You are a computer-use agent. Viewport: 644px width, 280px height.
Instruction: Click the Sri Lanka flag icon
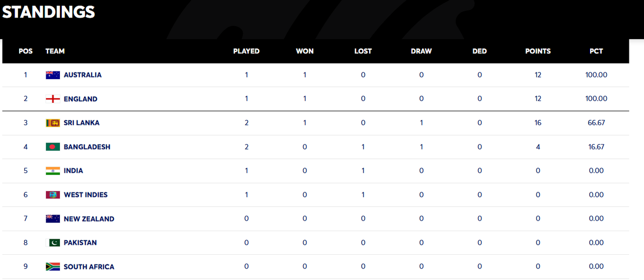53,123
